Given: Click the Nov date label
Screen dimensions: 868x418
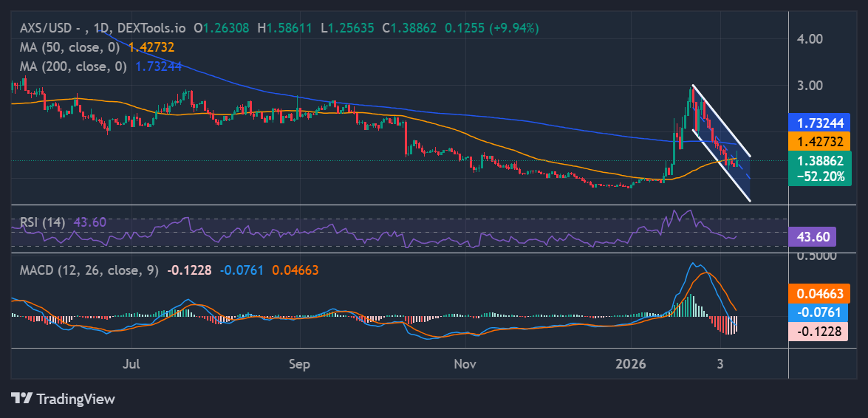Looking at the screenshot, I should point(465,365).
